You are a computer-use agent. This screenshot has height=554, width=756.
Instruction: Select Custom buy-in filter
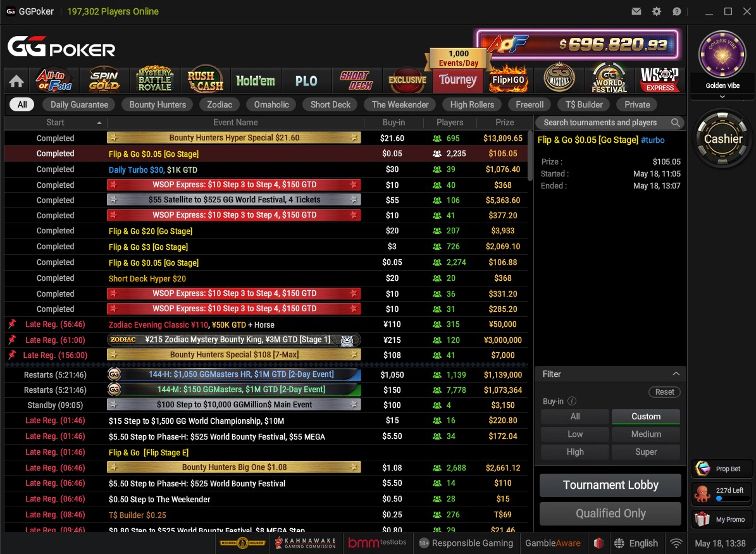click(x=645, y=417)
